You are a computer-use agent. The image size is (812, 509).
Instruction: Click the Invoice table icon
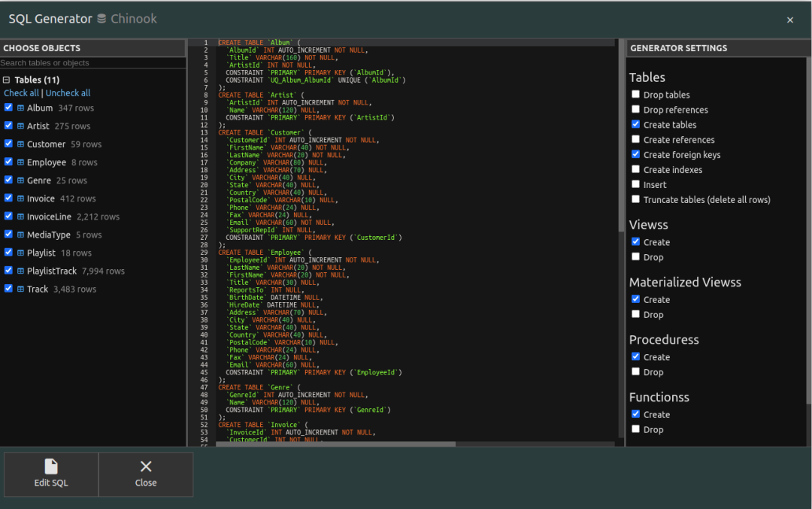click(20, 198)
